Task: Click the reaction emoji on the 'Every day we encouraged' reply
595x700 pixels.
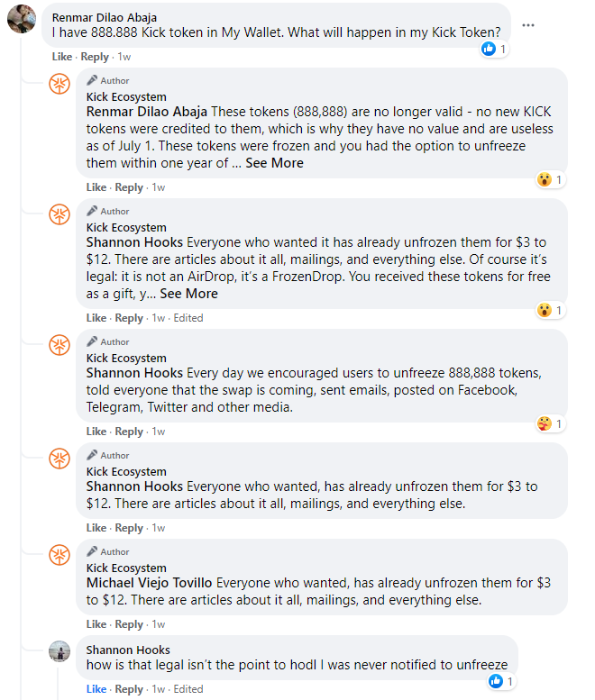Action: pos(545,423)
